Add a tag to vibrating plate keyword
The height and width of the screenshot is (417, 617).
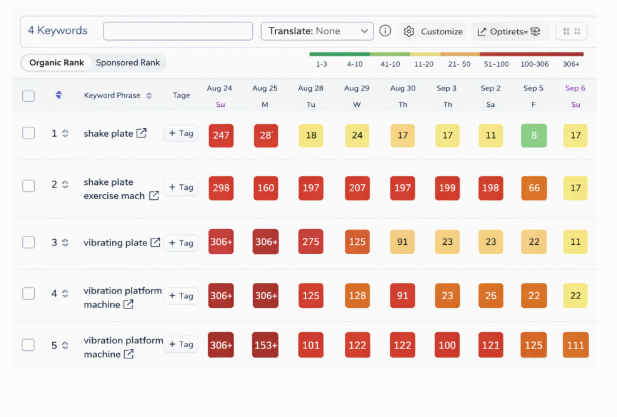coord(180,243)
